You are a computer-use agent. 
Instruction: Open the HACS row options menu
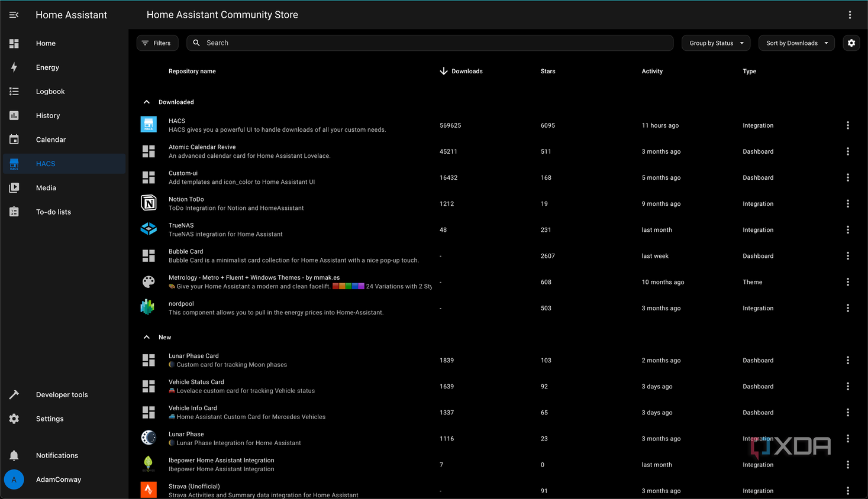click(847, 125)
